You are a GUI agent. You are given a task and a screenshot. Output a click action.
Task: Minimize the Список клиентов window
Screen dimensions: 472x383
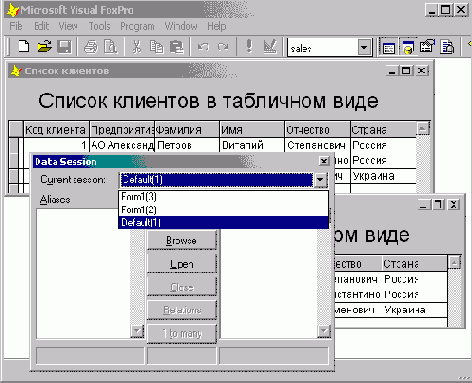[392, 71]
